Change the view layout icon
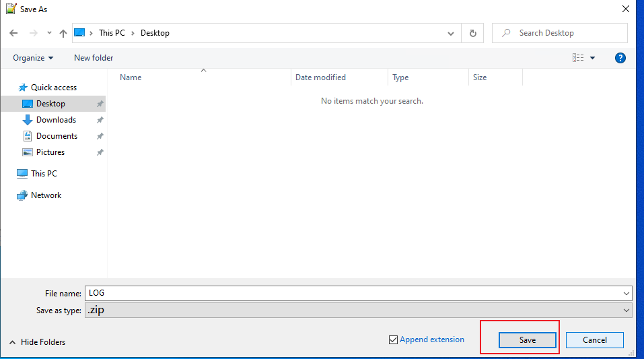 click(x=578, y=58)
